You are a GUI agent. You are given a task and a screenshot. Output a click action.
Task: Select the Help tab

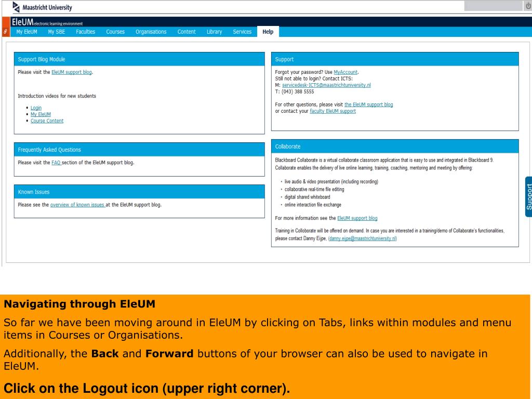click(x=268, y=32)
